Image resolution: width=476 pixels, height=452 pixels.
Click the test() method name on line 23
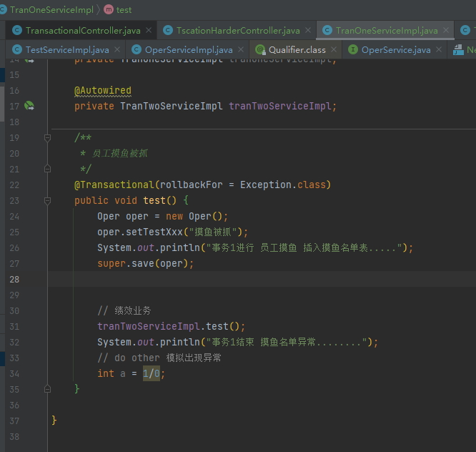tap(154, 200)
